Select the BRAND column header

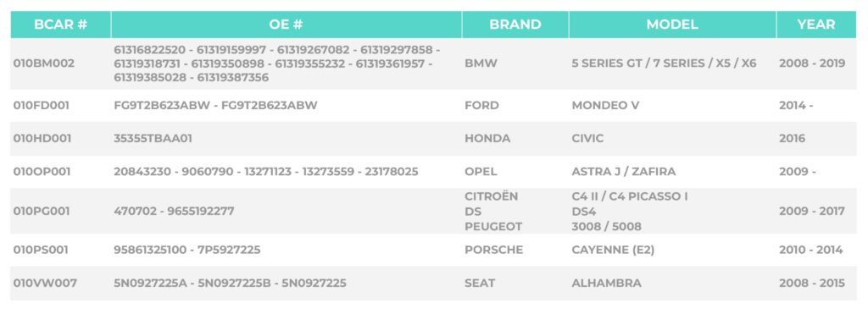(515, 25)
